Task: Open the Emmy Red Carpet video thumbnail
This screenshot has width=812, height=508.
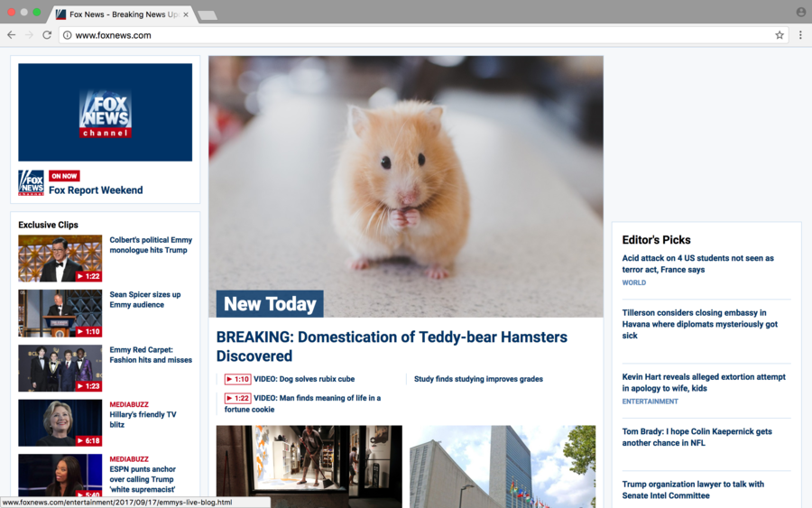Action: tap(60, 368)
